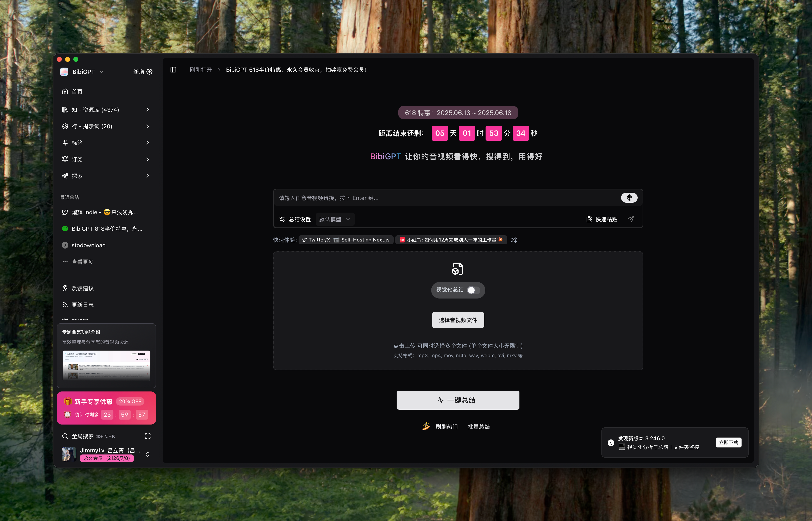Viewport: 812px width, 521px height.
Task: Click 立即下载 to update
Action: point(729,442)
